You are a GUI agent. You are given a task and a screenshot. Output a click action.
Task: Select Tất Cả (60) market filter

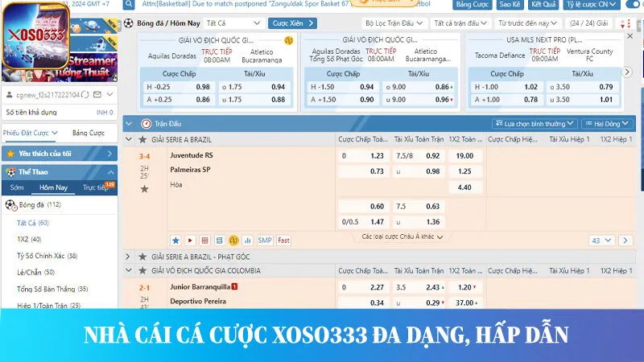pos(33,223)
